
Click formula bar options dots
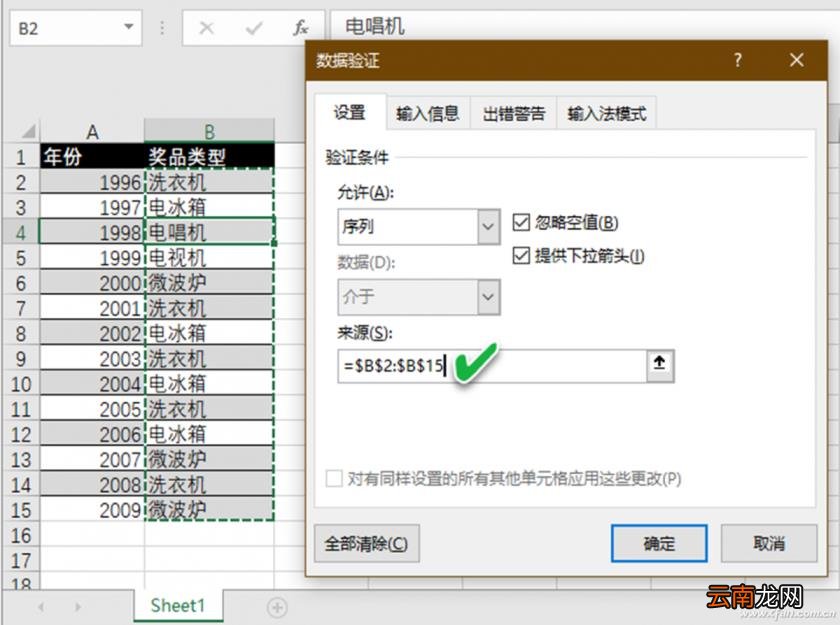[x=162, y=27]
